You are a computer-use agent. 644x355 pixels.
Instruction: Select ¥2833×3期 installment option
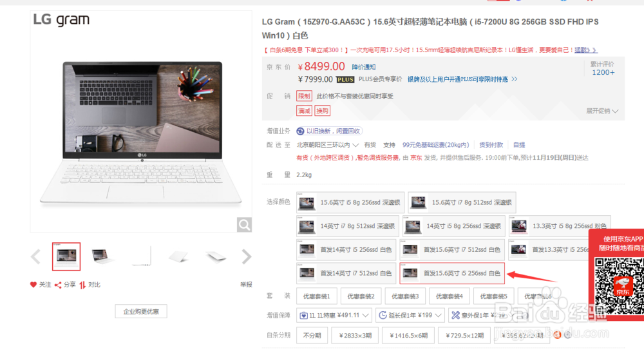tap(355, 335)
